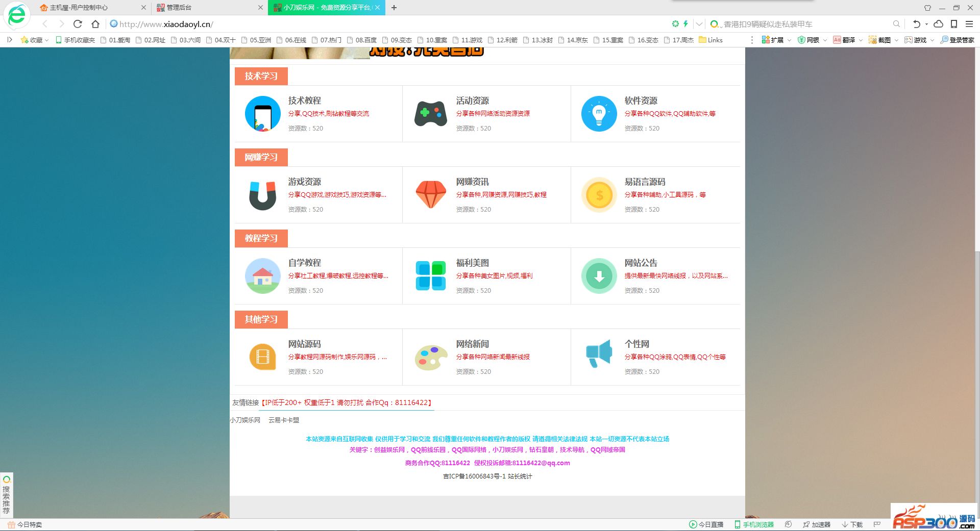The width and height of the screenshot is (980, 531).
Task: Open 截图 screenshot tool
Action: click(x=880, y=40)
